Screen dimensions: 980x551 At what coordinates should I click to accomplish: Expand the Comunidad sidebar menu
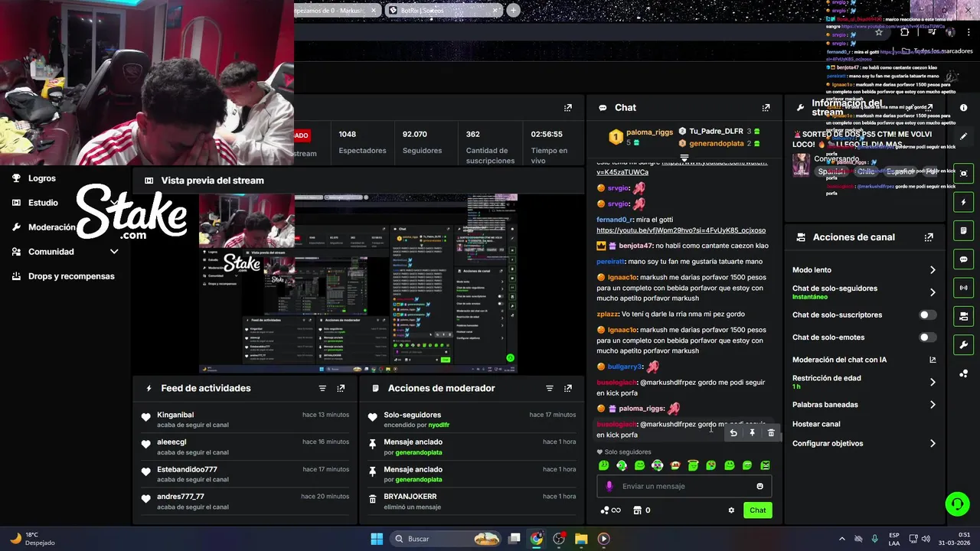[114, 252]
